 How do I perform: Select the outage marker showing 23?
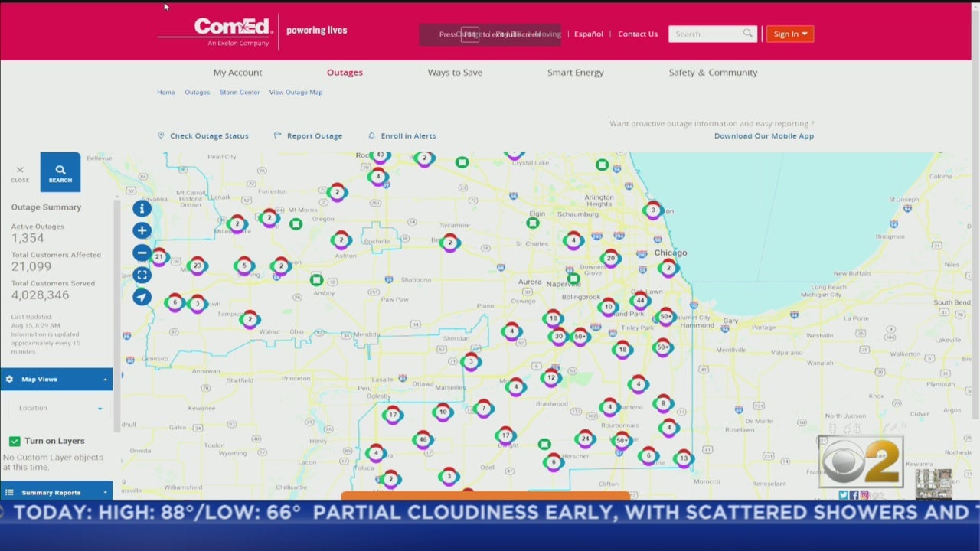click(198, 266)
